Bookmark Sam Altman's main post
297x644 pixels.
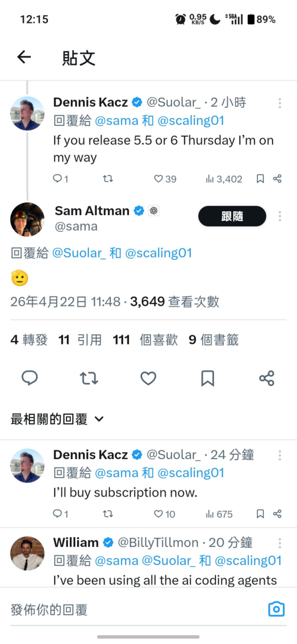[x=207, y=378]
